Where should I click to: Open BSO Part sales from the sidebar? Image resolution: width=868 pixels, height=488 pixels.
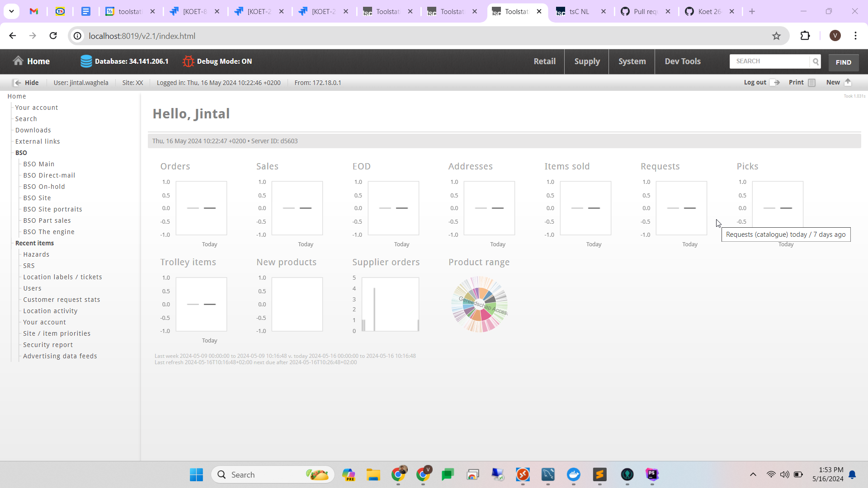point(47,220)
